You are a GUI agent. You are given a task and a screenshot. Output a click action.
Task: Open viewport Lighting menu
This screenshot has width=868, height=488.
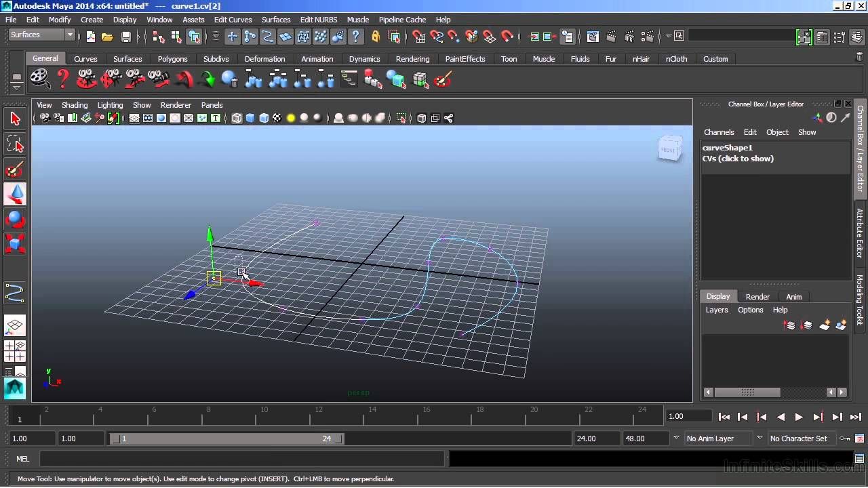pos(110,105)
